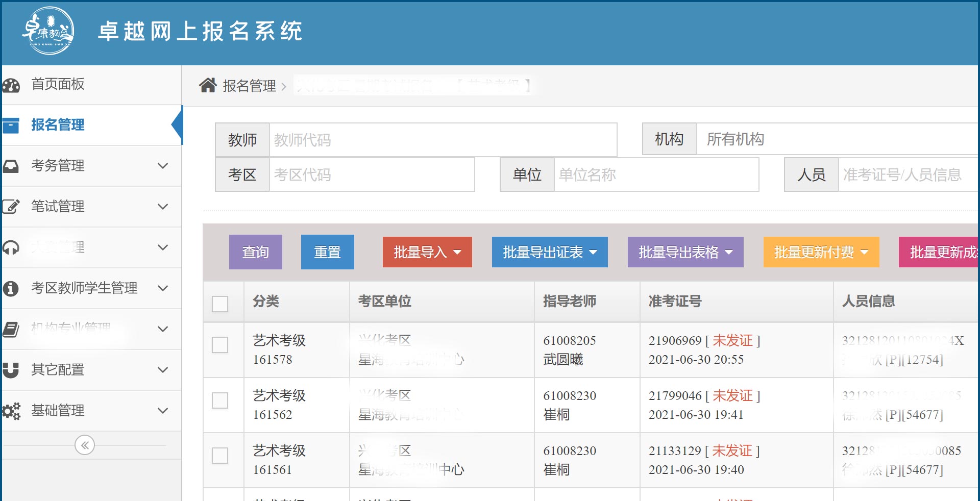Click the inbox icon next to 考务管理
Viewport: 980px width, 501px height.
click(x=11, y=166)
